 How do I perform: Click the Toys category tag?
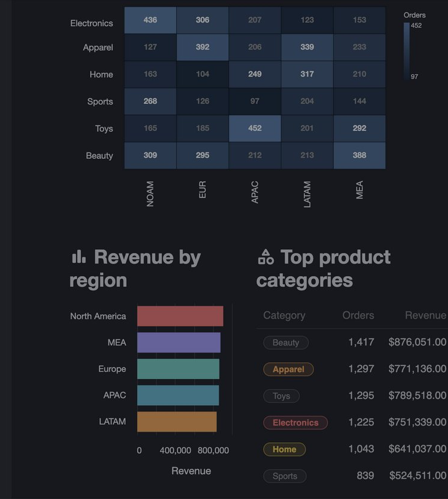click(x=281, y=396)
